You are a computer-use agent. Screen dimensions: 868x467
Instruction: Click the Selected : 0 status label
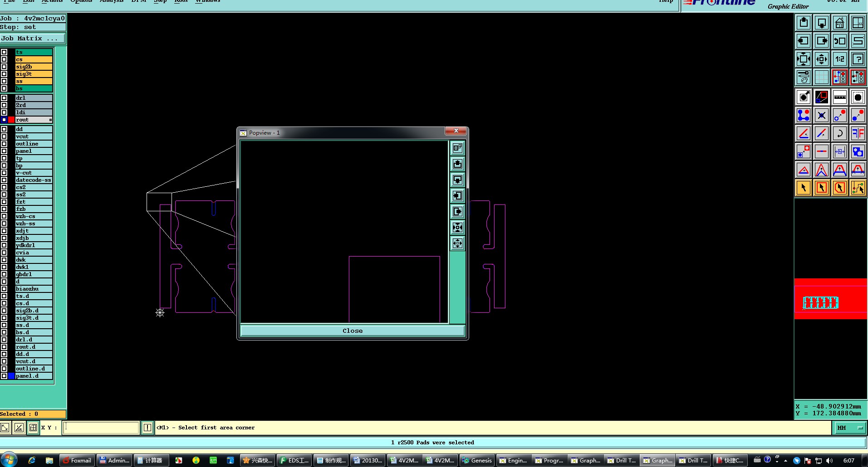pos(33,414)
